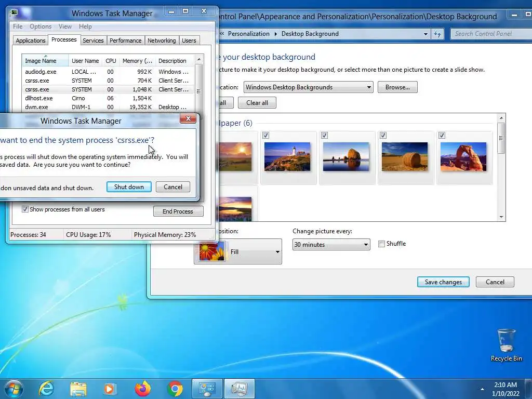
Task: Cancel Desktop Background changes
Action: [495, 282]
